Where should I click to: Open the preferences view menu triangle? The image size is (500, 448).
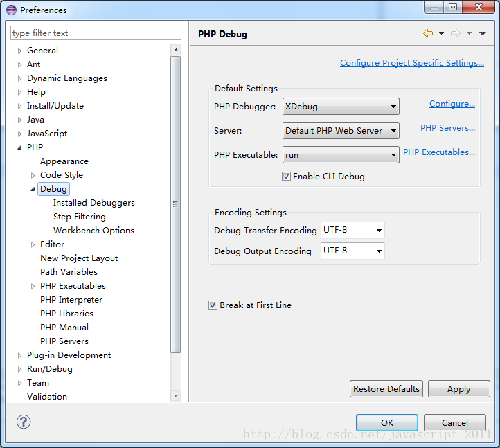point(483,33)
